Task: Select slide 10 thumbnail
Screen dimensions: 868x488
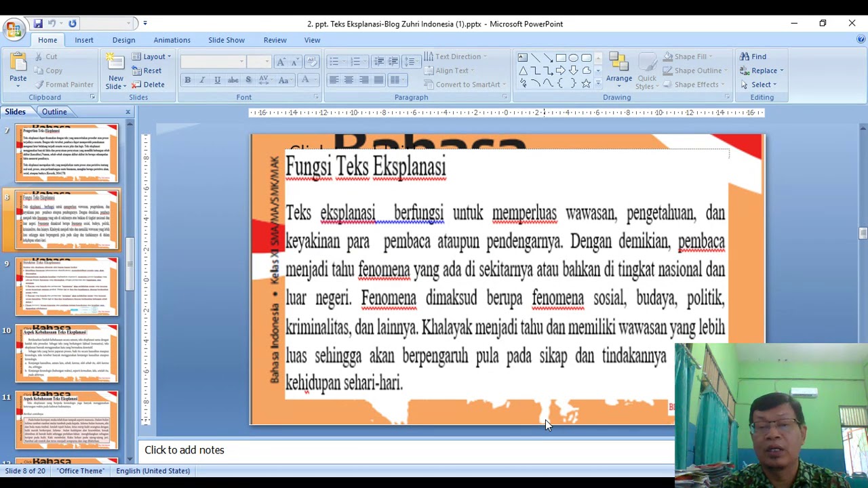Action: coord(66,353)
